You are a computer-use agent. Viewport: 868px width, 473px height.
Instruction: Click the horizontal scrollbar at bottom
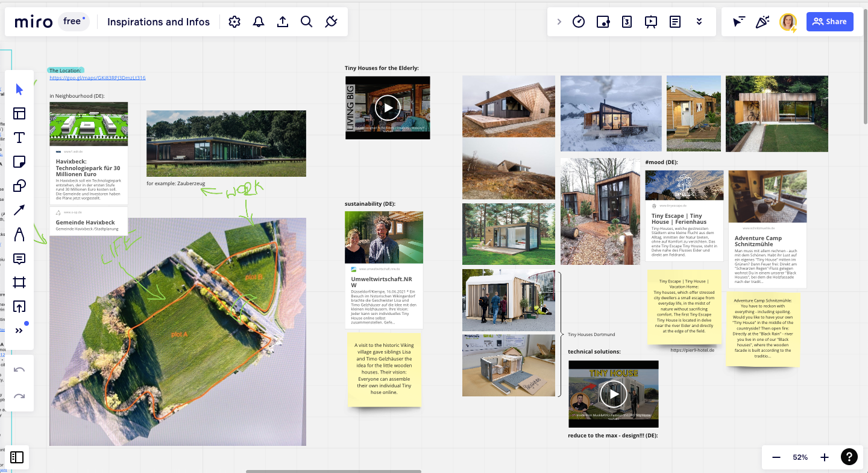tap(335, 471)
